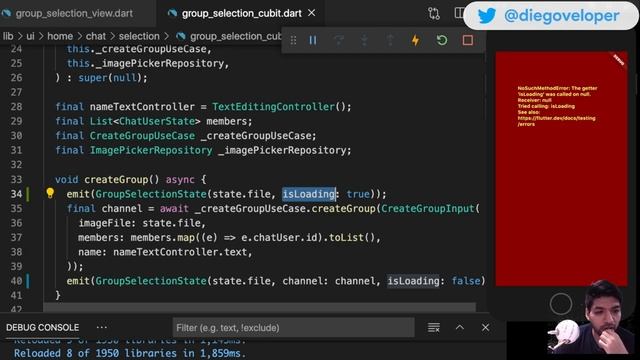Click the Reloaded 8 of 1950 libraries log line
640x360 pixels.
click(x=130, y=353)
